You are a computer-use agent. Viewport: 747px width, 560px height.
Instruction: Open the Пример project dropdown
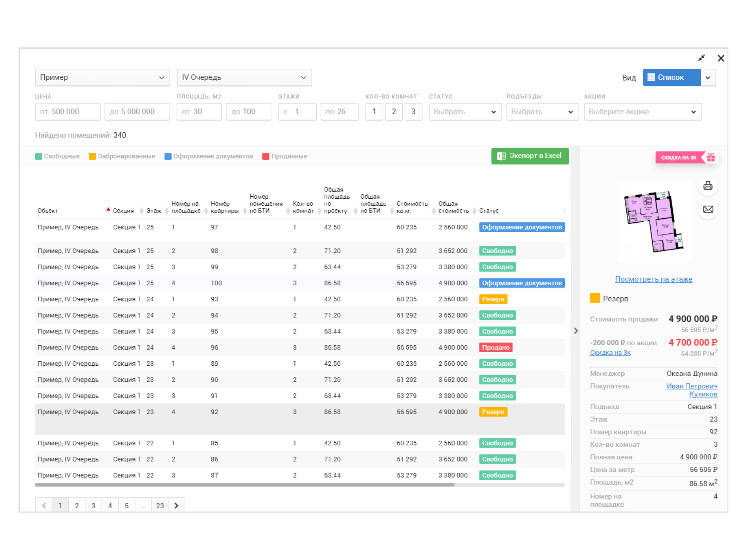(102, 77)
